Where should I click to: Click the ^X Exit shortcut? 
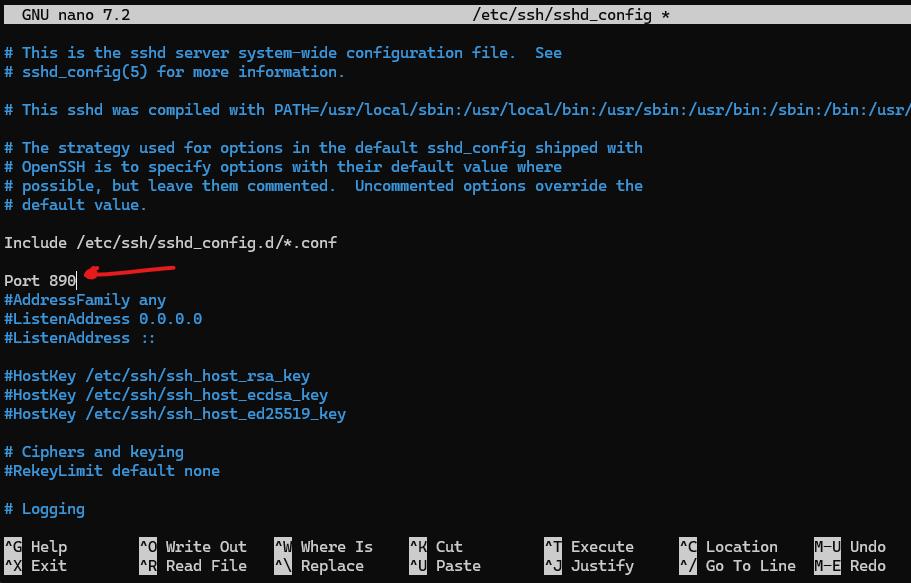[x=36, y=566]
